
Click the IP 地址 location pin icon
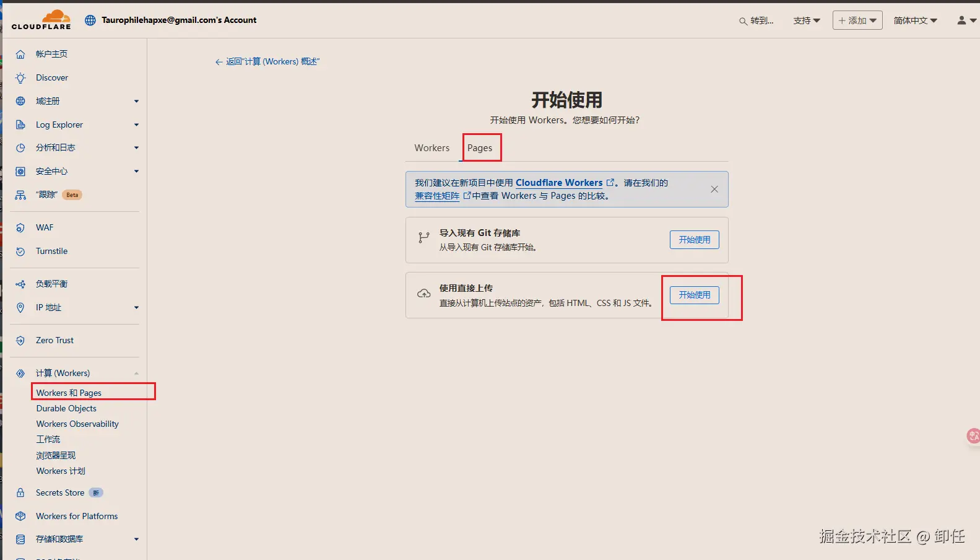[20, 308]
